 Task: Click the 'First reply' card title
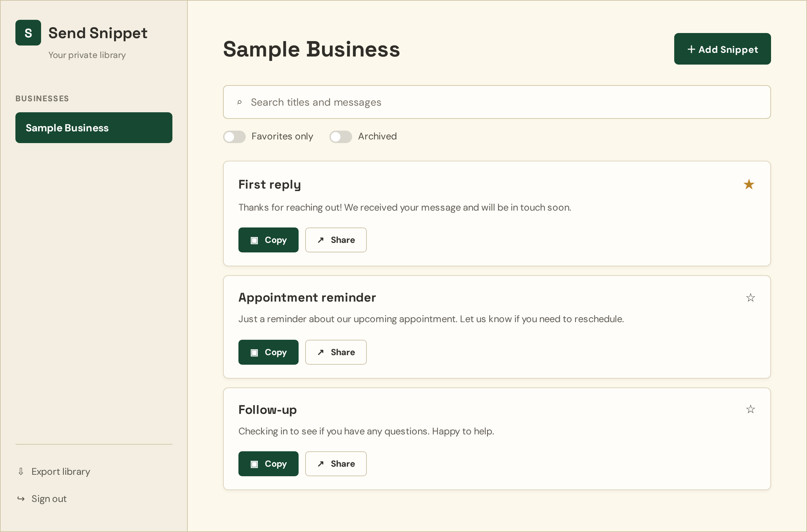pos(270,185)
